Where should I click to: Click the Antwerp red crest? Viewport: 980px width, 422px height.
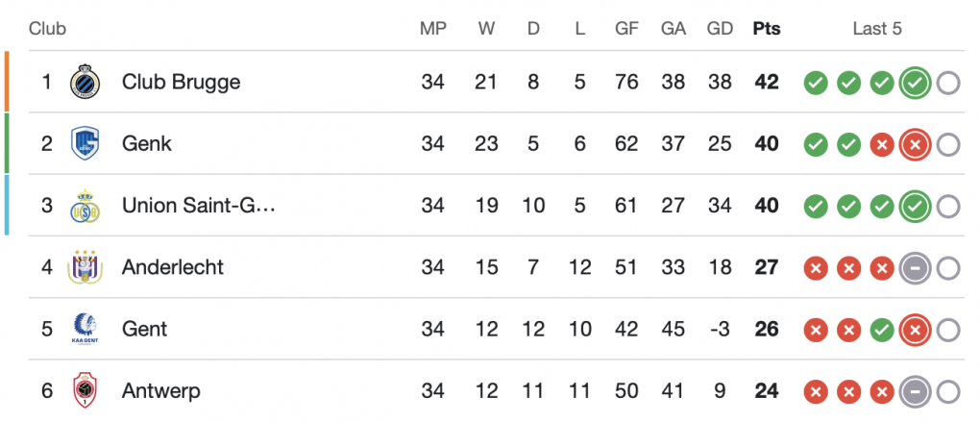click(x=85, y=390)
